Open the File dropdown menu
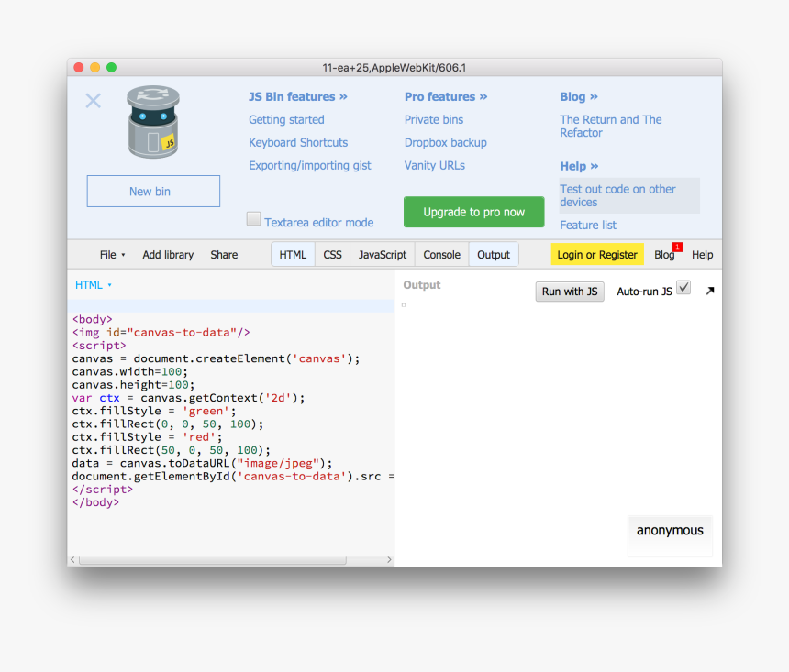 click(112, 255)
